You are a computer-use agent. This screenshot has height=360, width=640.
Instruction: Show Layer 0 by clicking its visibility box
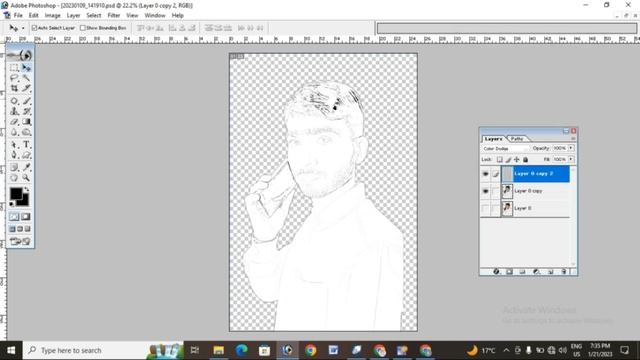click(x=485, y=209)
